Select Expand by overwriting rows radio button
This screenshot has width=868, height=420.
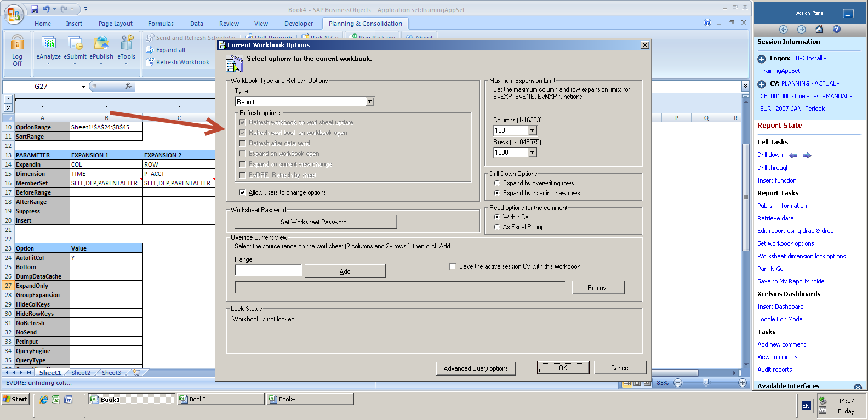click(x=497, y=183)
